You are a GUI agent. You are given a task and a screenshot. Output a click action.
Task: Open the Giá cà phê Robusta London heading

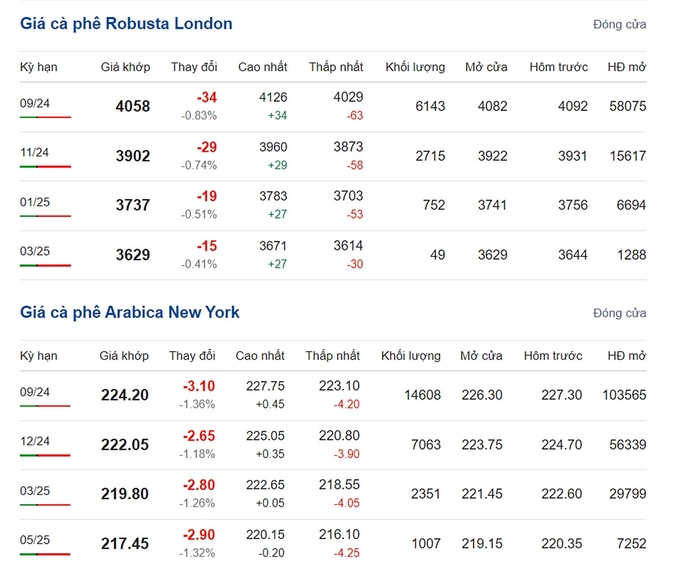pos(126,23)
